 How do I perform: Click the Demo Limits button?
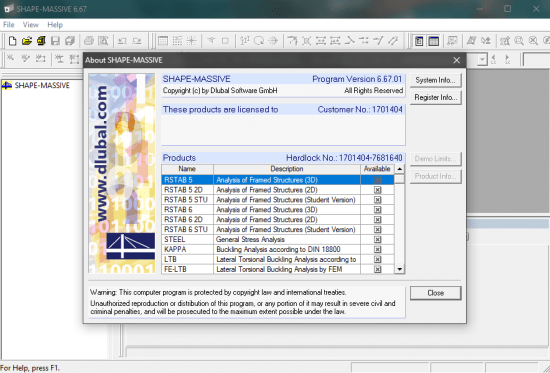[435, 159]
